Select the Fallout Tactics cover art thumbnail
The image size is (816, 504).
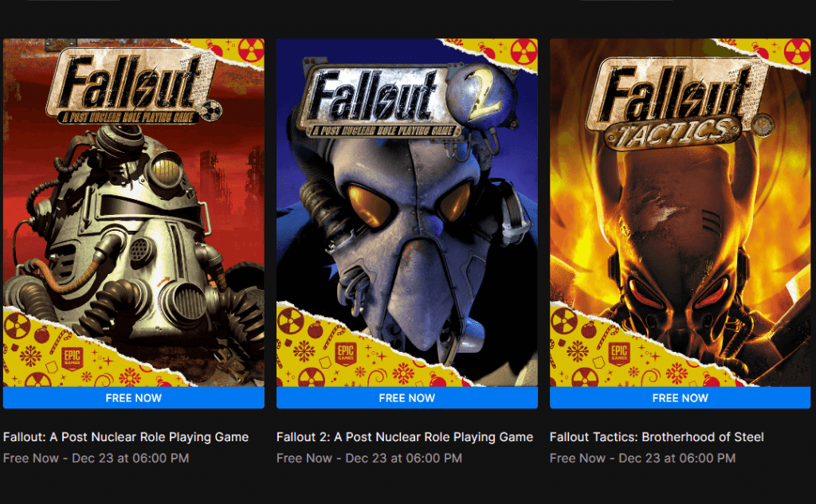tap(681, 211)
